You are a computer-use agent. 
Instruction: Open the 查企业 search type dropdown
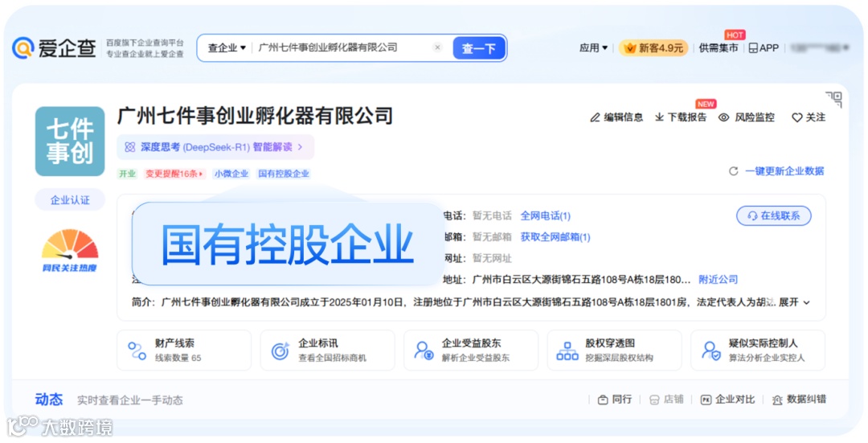227,48
